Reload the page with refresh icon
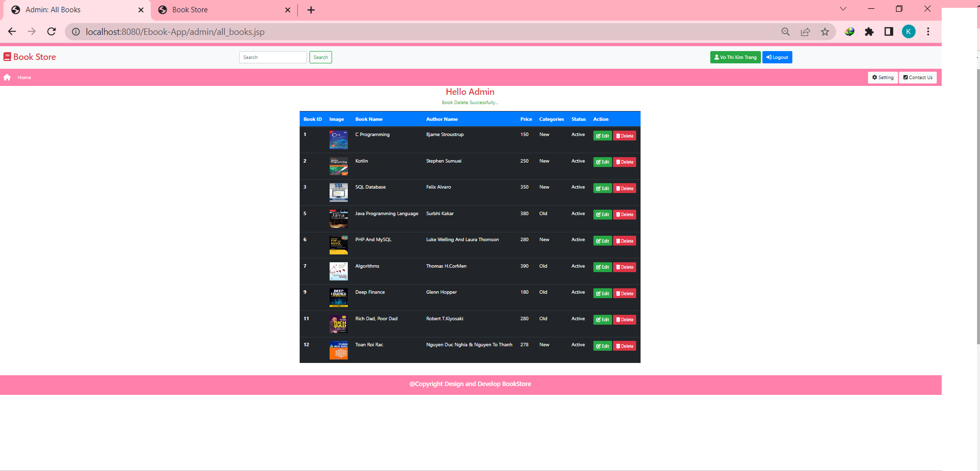The width and height of the screenshot is (980, 471). (x=52, y=31)
